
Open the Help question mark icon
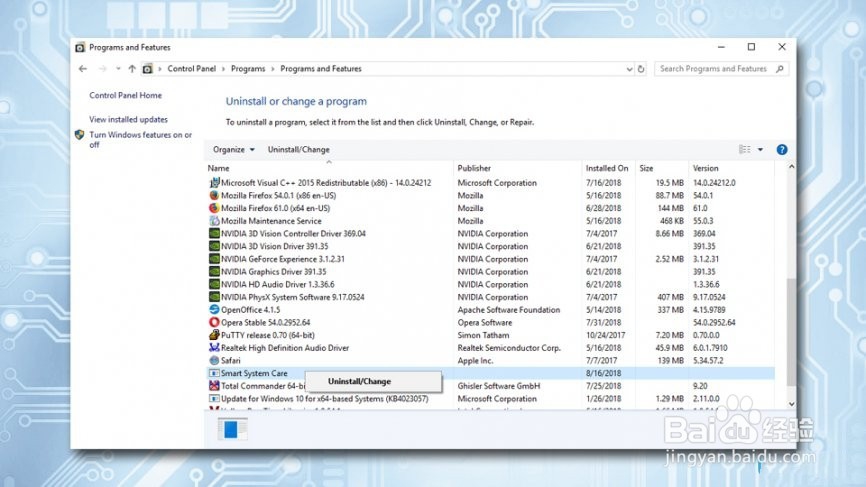tap(781, 150)
